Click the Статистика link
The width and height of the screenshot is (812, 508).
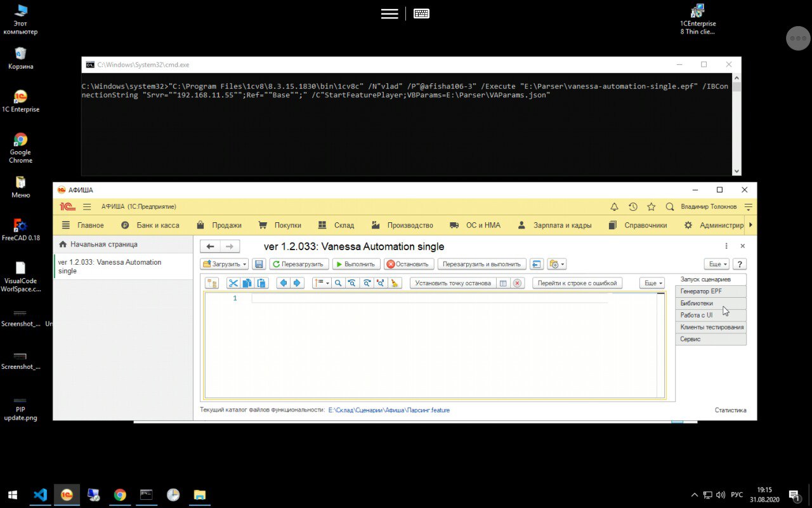click(731, 410)
